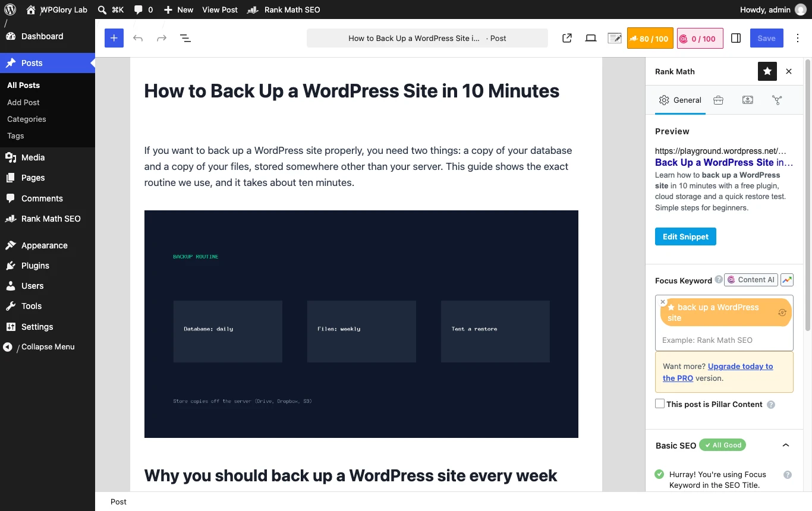Screen dimensions: 812x511
Task: Open the 'Howdy, admin' account menu
Action: [x=773, y=10]
